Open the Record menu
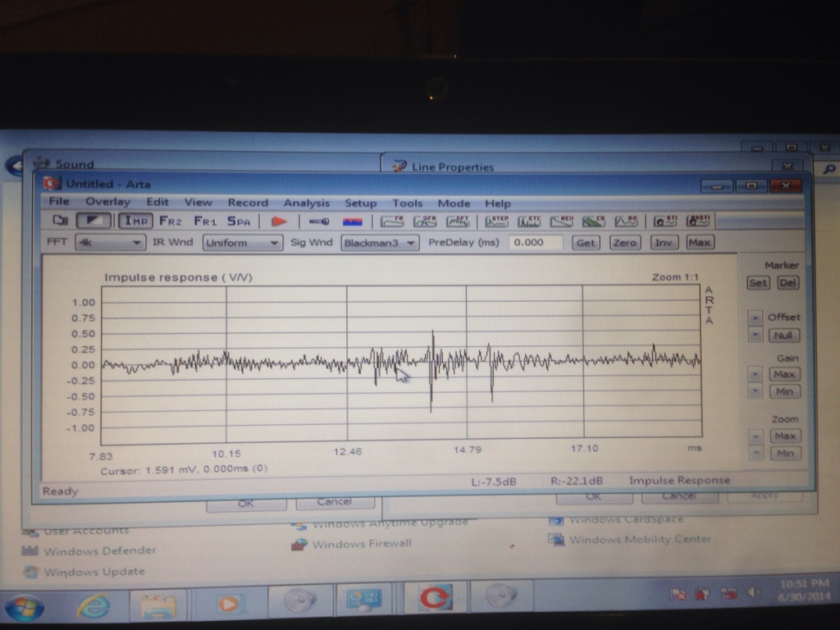 pos(248,203)
